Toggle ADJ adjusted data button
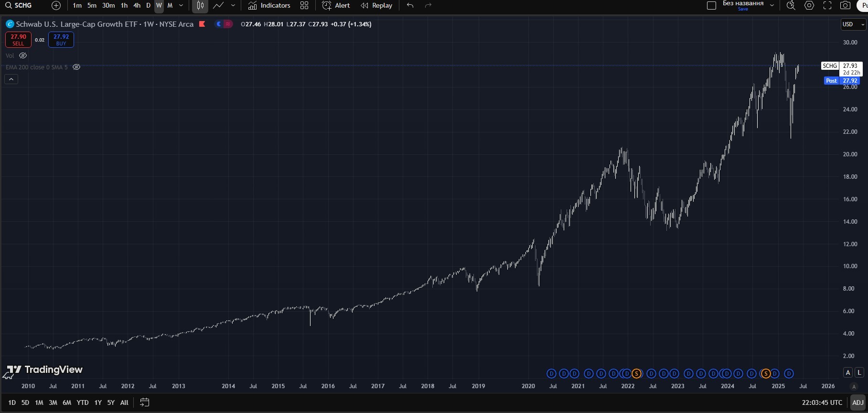 (x=858, y=402)
